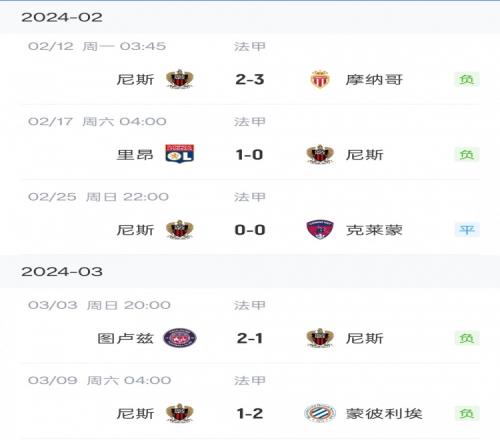Click the loss badge on Monaco match
500x440 pixels.
(467, 79)
